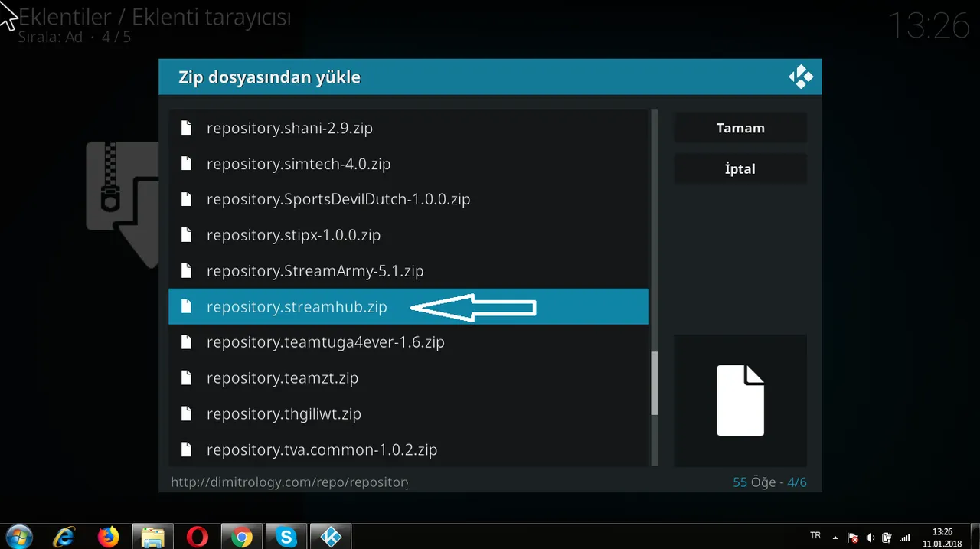The width and height of the screenshot is (980, 549).
Task: Click the large file preview thumbnail
Action: click(x=740, y=400)
